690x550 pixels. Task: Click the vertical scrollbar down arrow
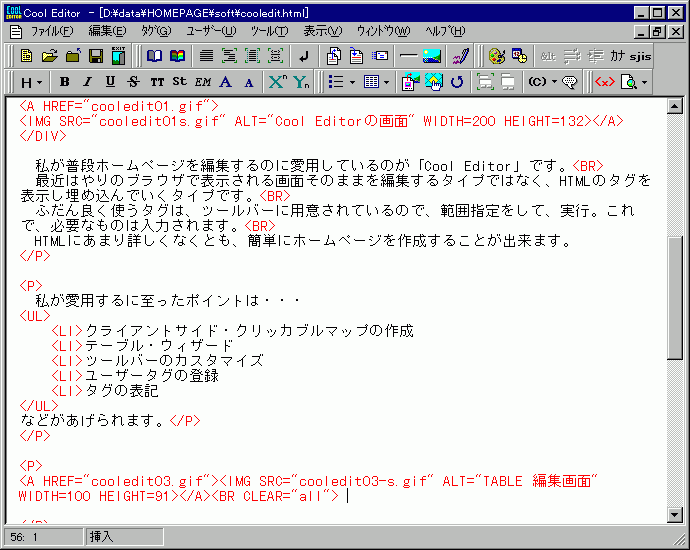[677, 514]
